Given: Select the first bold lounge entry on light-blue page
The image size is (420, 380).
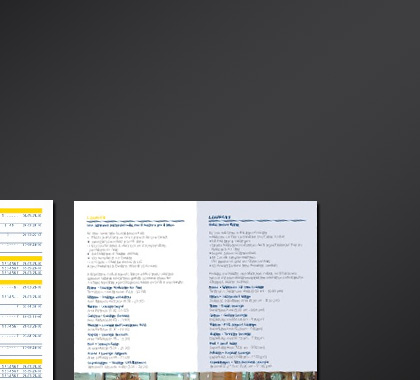Looking at the screenshot, I should (236, 287).
